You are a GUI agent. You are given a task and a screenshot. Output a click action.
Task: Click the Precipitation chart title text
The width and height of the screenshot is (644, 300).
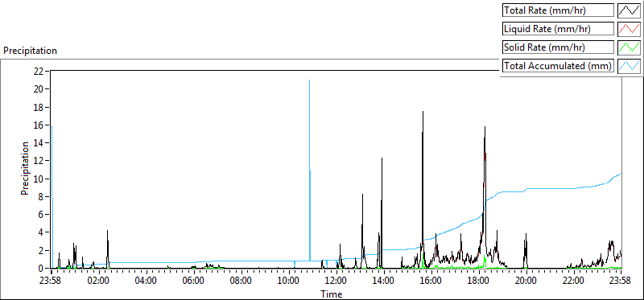click(30, 51)
